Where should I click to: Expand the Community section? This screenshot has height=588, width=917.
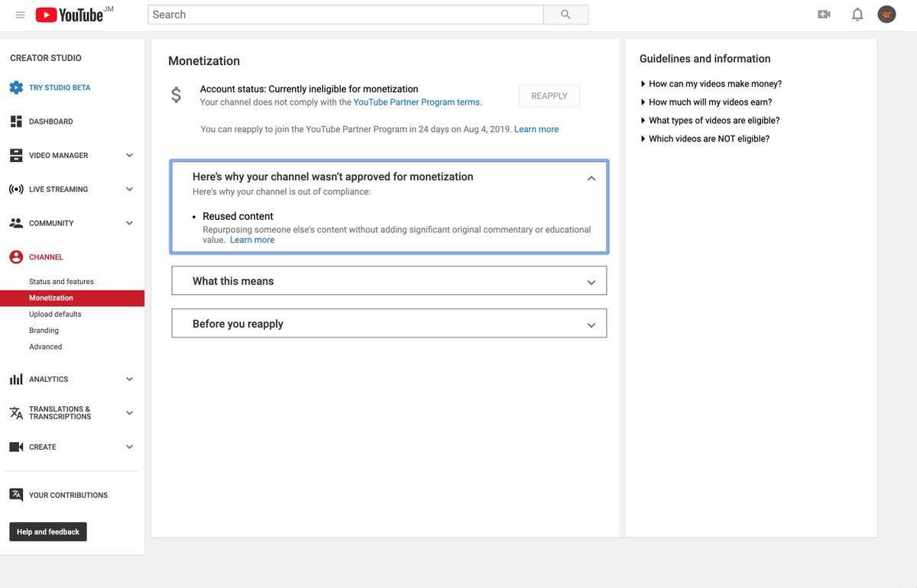click(129, 223)
